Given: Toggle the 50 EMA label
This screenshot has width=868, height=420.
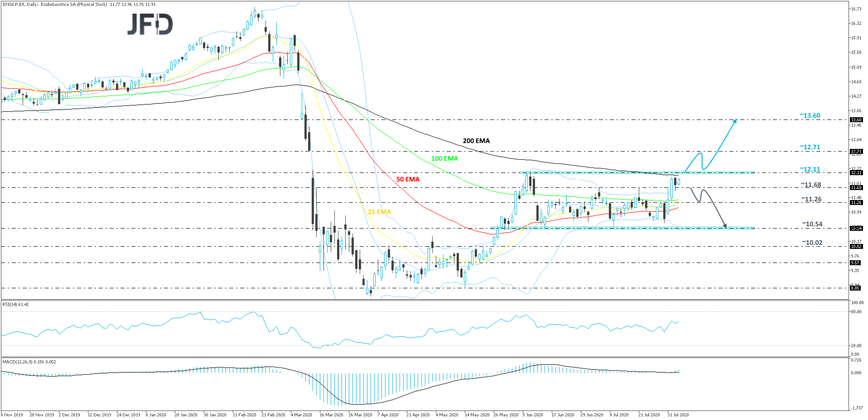Looking at the screenshot, I should pyautogui.click(x=407, y=180).
